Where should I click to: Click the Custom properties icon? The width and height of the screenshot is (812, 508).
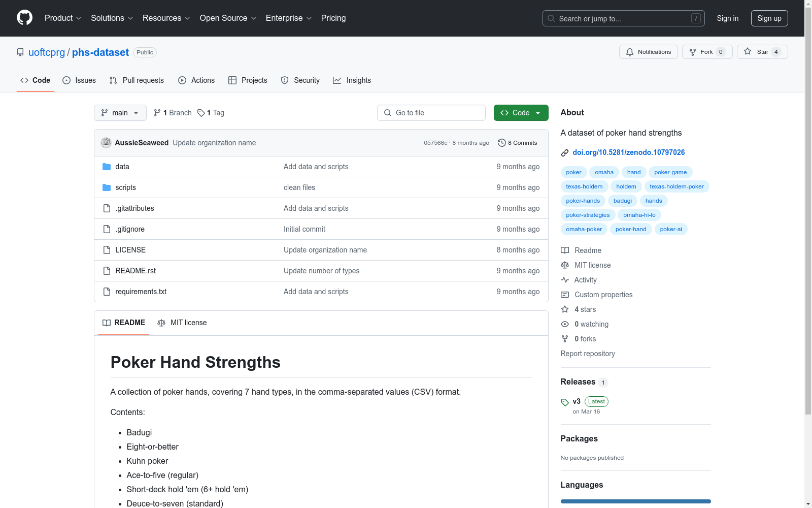pos(565,295)
